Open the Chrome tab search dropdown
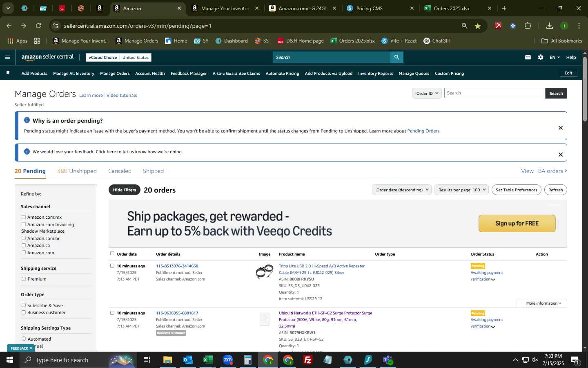Image resolution: width=588 pixels, height=368 pixels. [x=8, y=8]
